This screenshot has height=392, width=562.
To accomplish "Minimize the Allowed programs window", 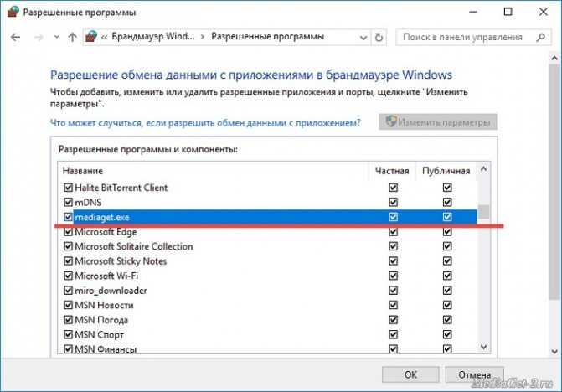I will 473,12.
